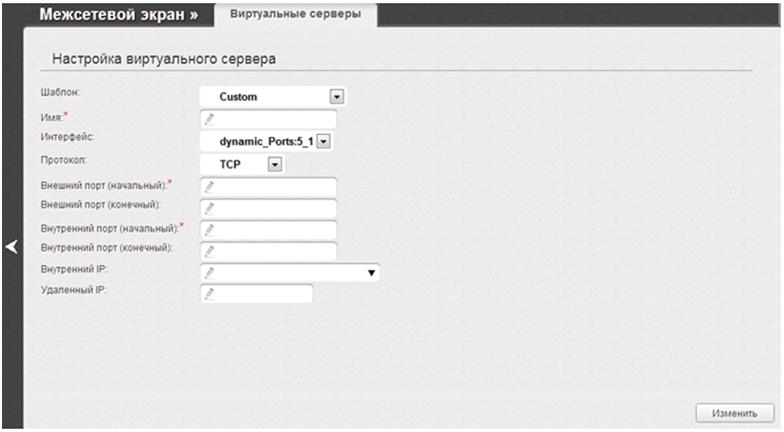Open the Шаблон Custom dropdown
The image size is (784, 432).
click(x=337, y=97)
